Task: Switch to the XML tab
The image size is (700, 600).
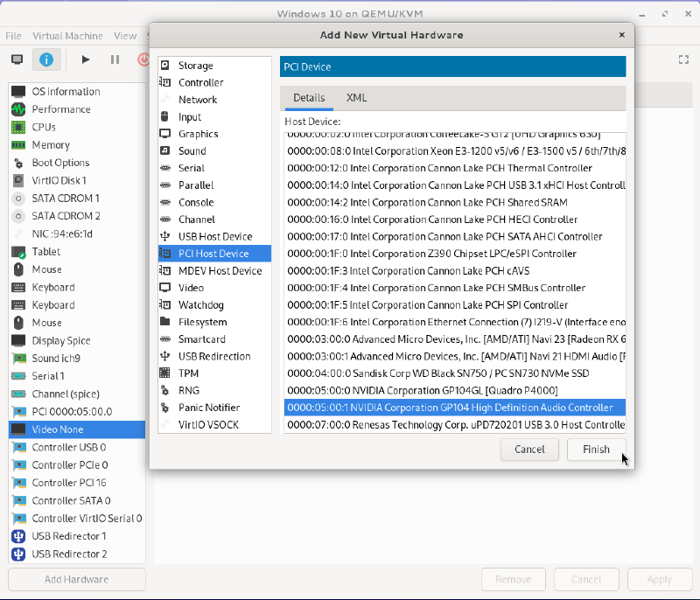Action: (357, 98)
